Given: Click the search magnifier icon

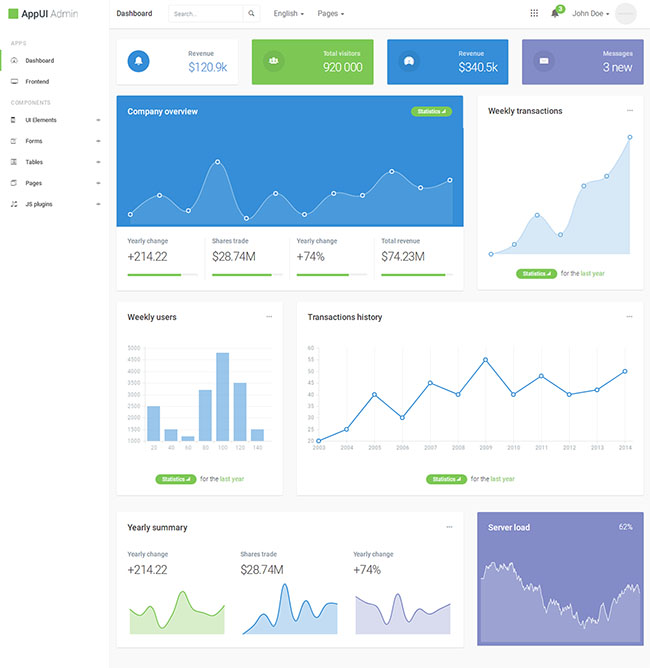Looking at the screenshot, I should tap(251, 14).
